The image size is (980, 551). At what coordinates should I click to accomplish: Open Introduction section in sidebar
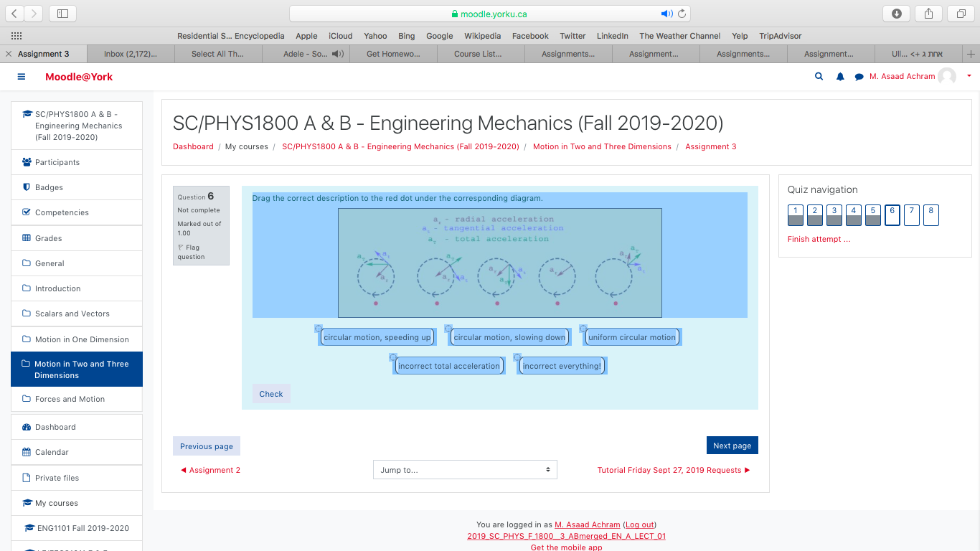[77, 288]
